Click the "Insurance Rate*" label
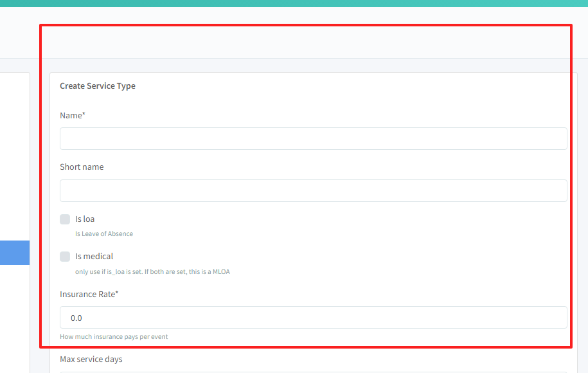Screen dimensions: 588x373 pyautogui.click(x=89, y=294)
